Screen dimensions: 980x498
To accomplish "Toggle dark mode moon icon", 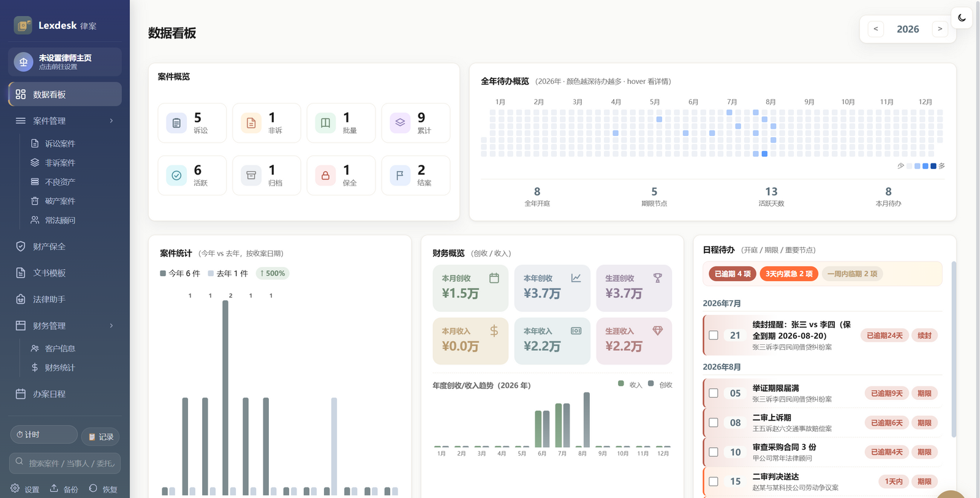I will [962, 18].
